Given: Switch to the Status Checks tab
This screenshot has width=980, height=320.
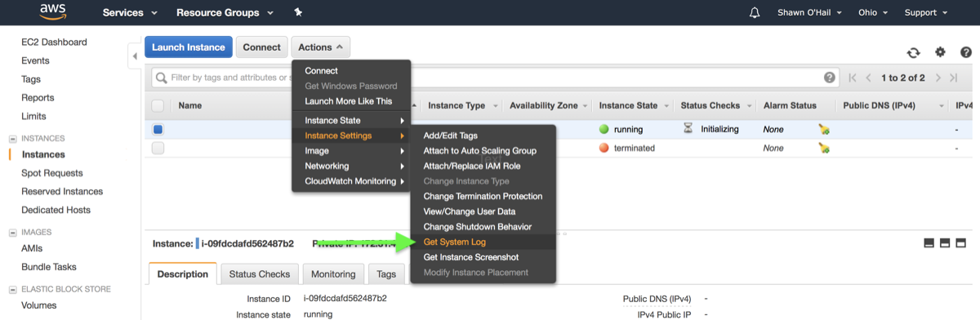Looking at the screenshot, I should click(x=259, y=274).
